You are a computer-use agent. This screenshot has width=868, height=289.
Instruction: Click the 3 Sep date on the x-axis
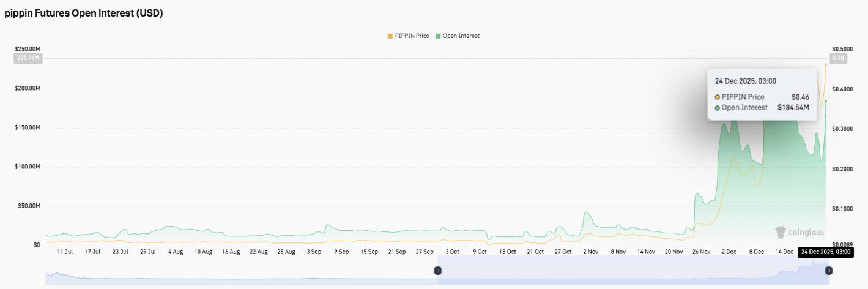[x=314, y=252]
